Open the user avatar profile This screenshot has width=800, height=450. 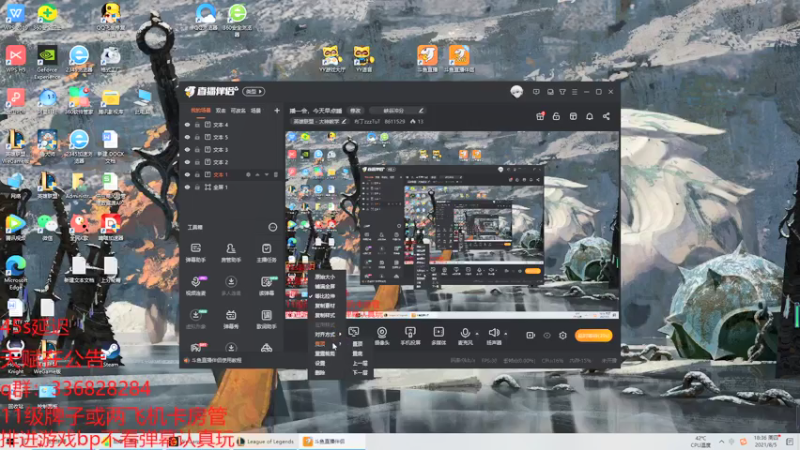point(516,92)
